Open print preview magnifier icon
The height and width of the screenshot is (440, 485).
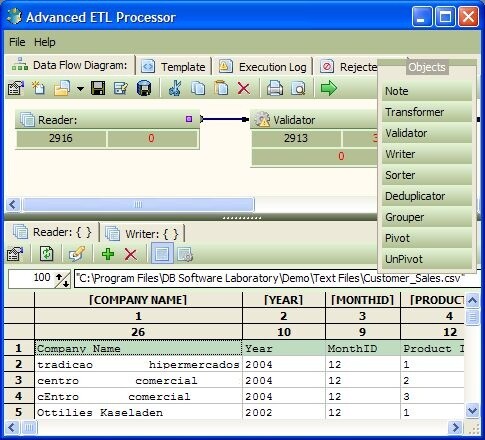click(298, 89)
